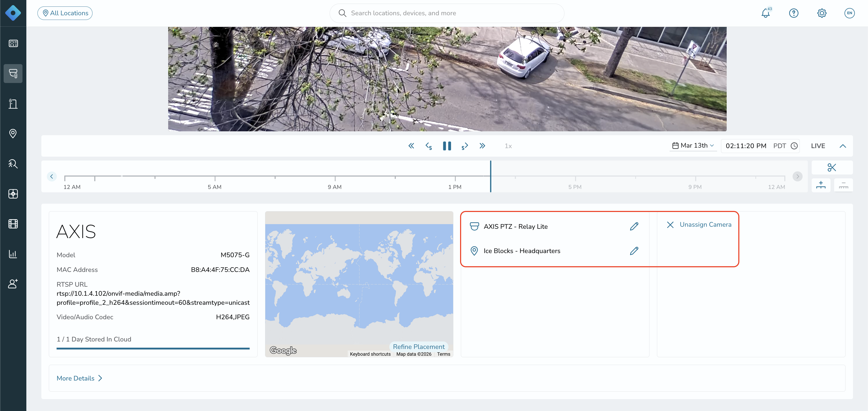Open the Mar 13th date picker
This screenshot has width=868, height=411.
tap(693, 146)
